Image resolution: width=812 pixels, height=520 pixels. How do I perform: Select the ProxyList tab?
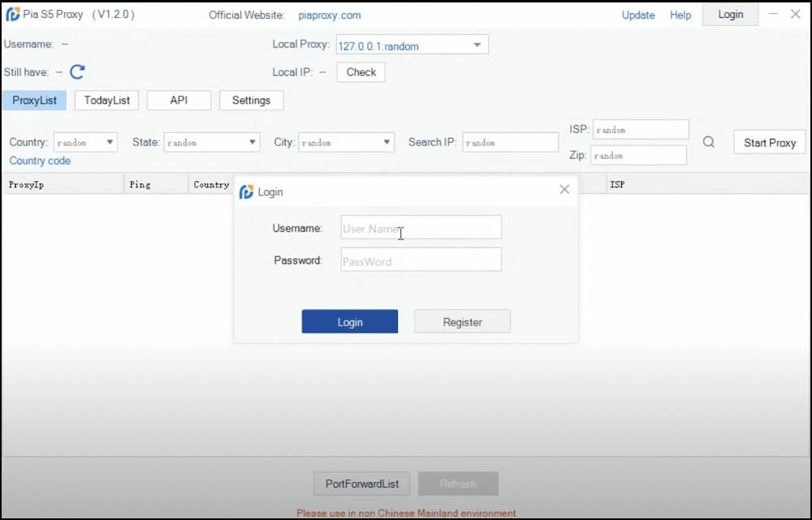[34, 101]
